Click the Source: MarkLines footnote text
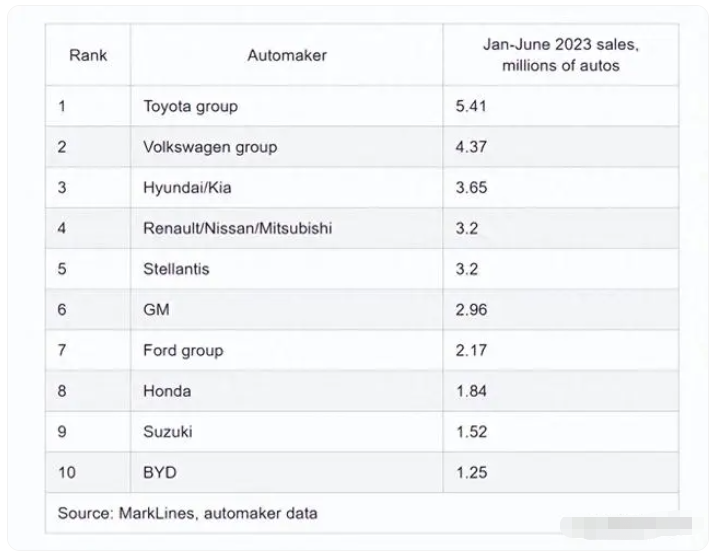The width and height of the screenshot is (715, 558). pos(188,513)
